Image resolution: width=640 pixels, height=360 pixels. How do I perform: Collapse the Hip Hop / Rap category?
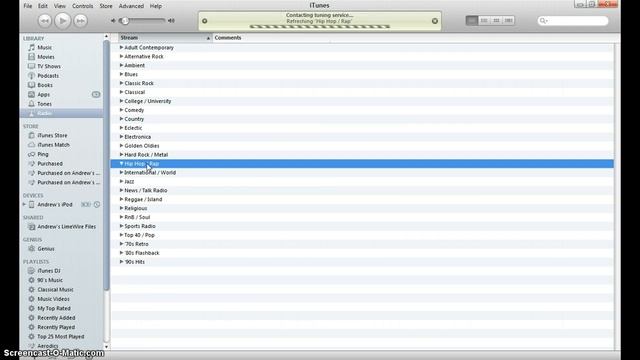pyautogui.click(x=121, y=164)
